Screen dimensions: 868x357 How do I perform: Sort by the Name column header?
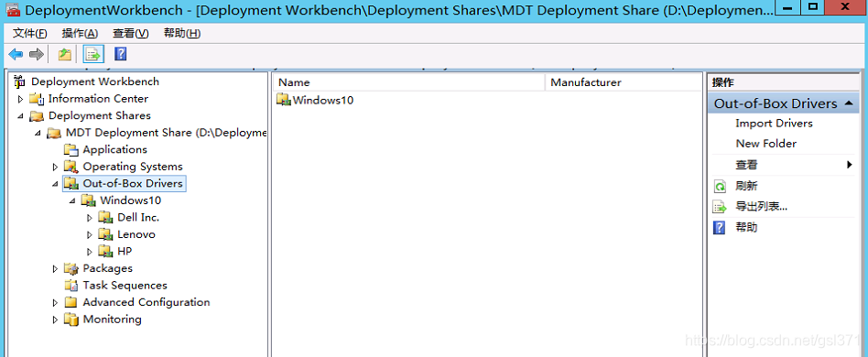click(x=409, y=82)
